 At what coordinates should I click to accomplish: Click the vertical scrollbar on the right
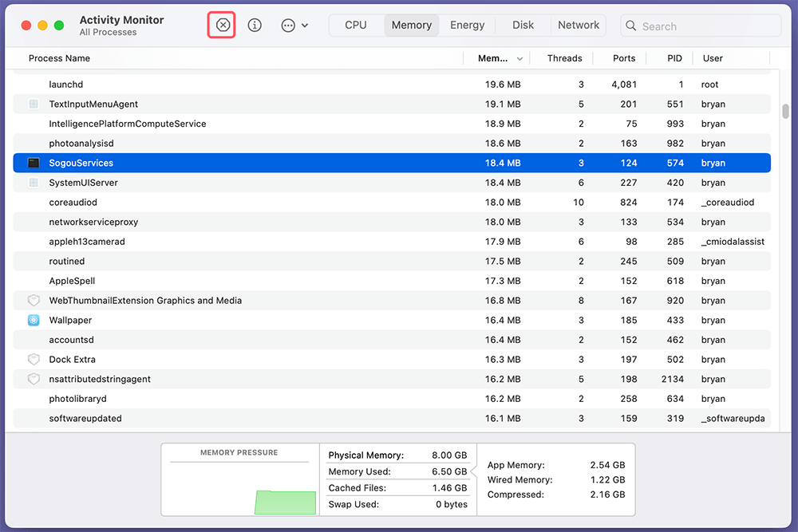(784, 112)
